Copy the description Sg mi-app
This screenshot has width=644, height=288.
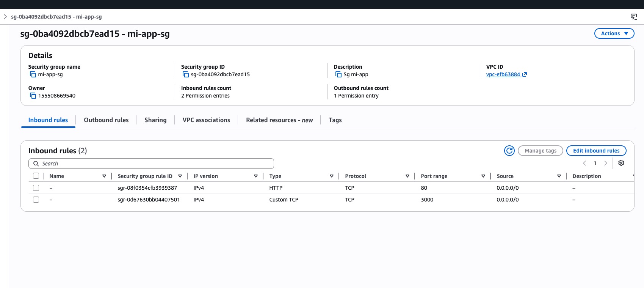coord(338,74)
